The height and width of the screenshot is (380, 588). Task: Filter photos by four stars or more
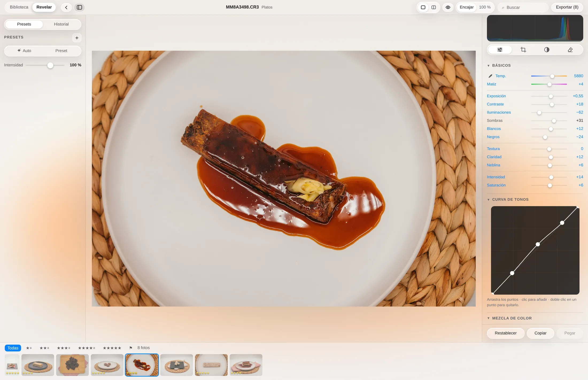pos(87,348)
